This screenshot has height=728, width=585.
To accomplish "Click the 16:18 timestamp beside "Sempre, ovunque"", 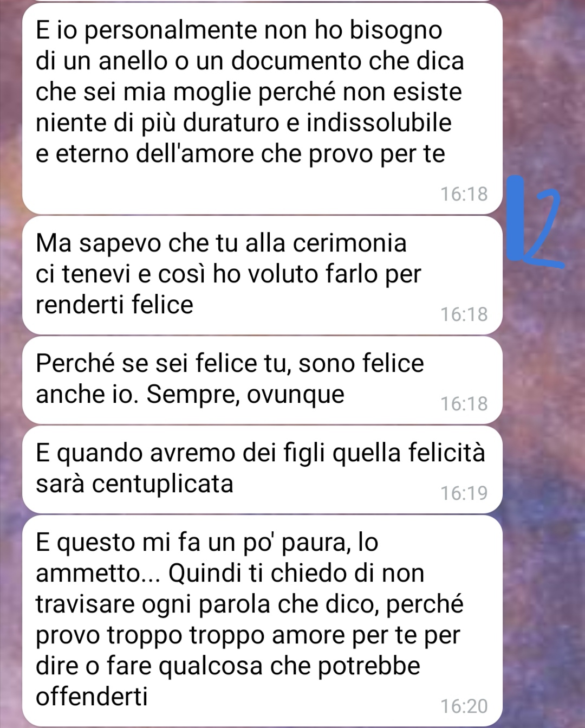I will pyautogui.click(x=464, y=404).
